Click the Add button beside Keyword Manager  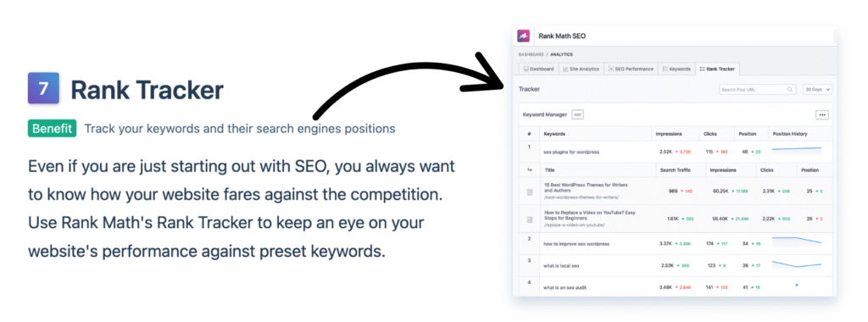[577, 114]
